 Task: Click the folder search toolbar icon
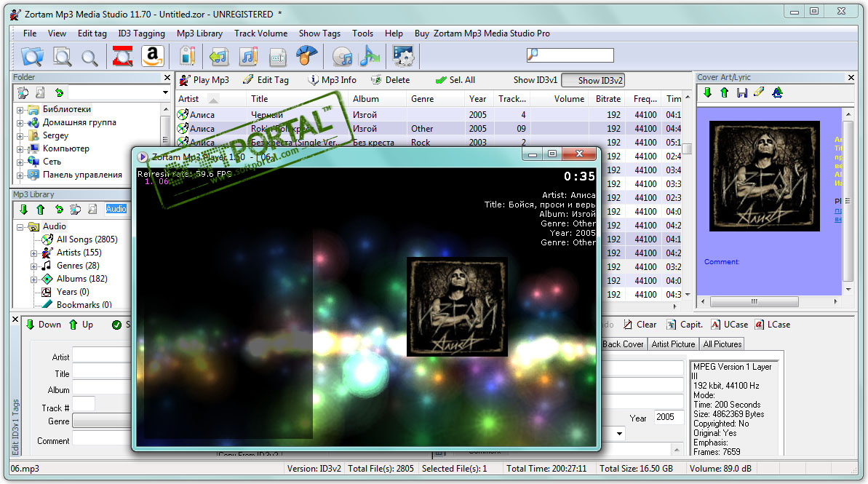(x=32, y=56)
